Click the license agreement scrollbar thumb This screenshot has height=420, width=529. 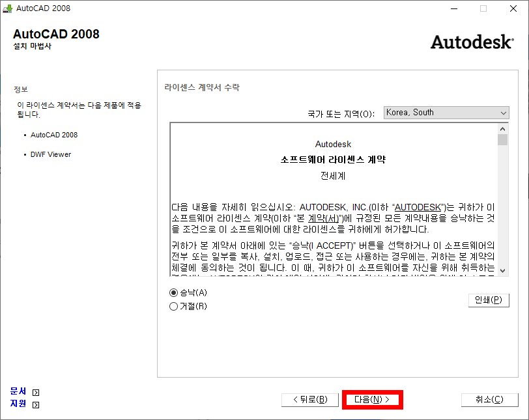coord(503,139)
